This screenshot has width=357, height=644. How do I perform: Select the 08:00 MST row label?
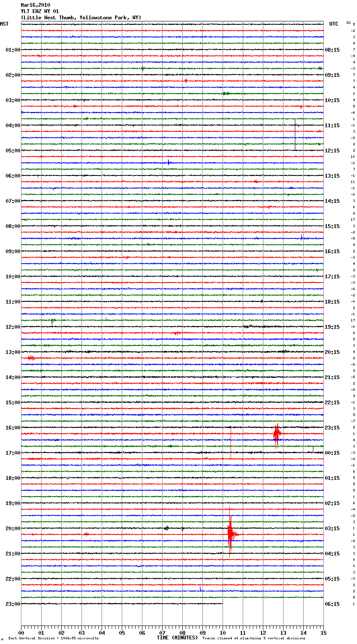pos(13,226)
